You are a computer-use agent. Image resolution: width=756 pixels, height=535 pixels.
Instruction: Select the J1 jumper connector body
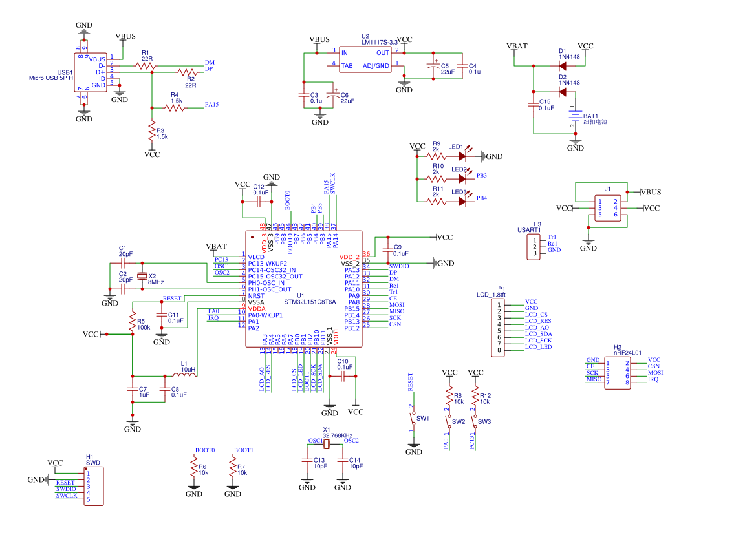tap(607, 208)
